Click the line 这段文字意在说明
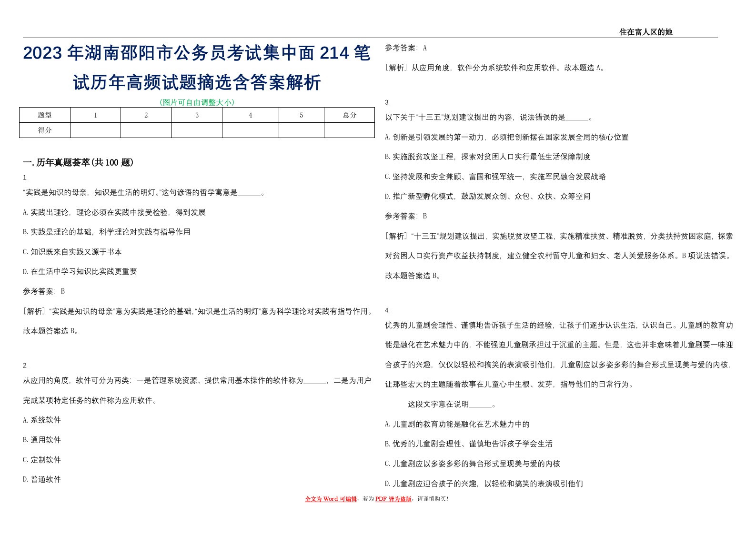This screenshot has height=534, width=756. 452,404
